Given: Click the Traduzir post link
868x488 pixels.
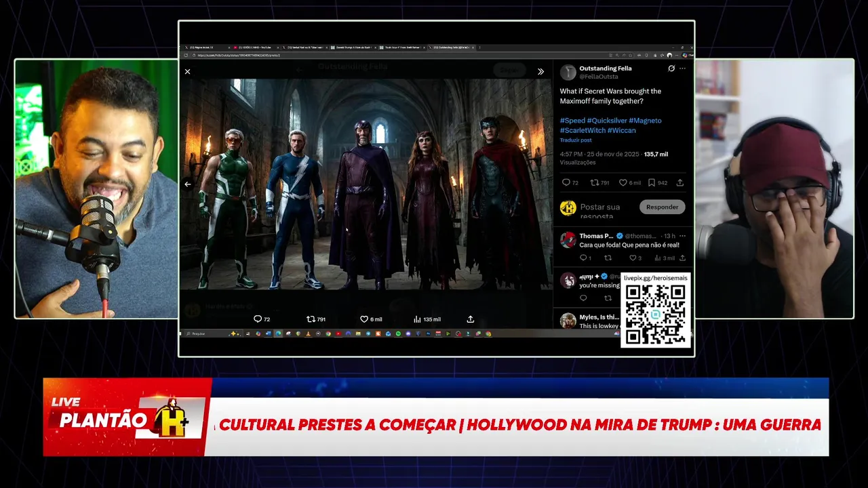Looking at the screenshot, I should (x=576, y=140).
